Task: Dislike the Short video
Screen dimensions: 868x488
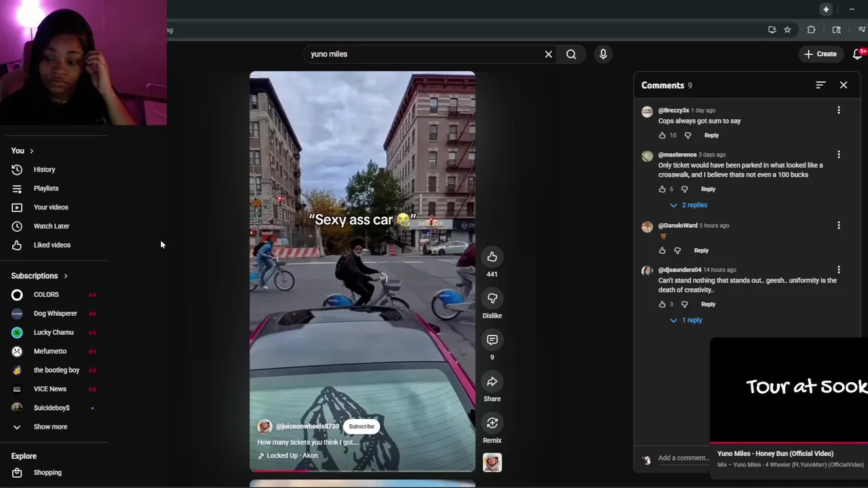Action: [492, 298]
